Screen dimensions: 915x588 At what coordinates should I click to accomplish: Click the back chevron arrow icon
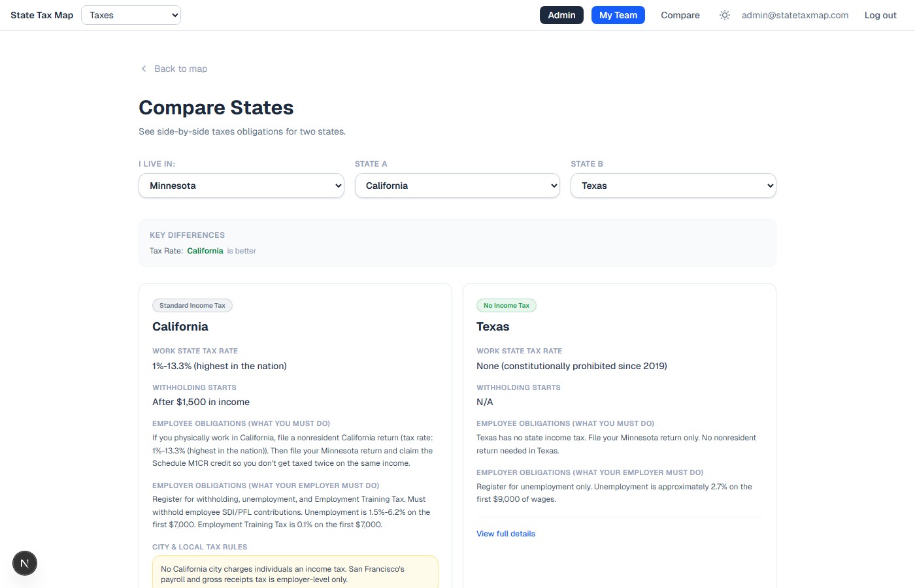144,69
